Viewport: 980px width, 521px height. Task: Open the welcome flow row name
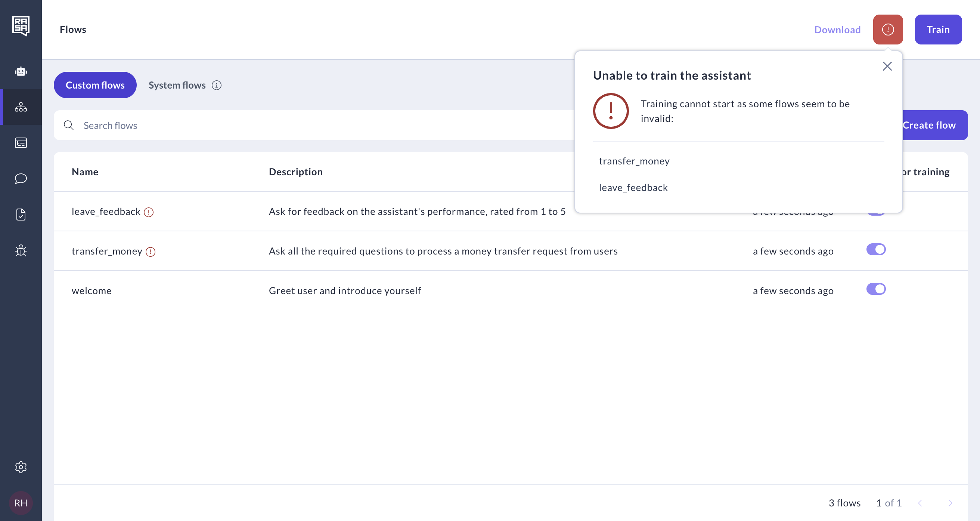pyautogui.click(x=91, y=291)
